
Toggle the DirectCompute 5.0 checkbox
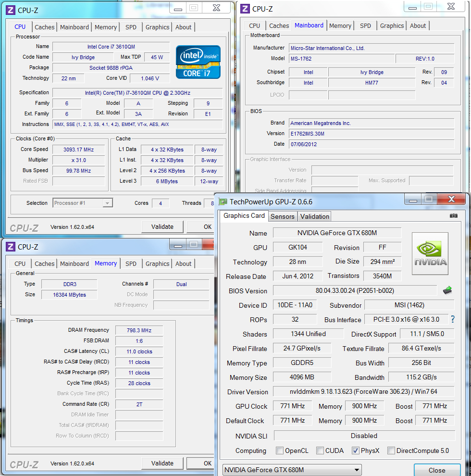391,451
